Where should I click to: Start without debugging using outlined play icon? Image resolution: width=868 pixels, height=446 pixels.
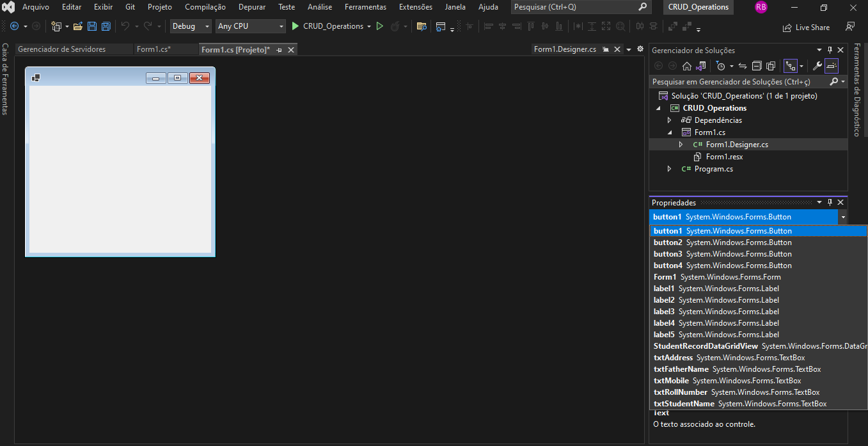point(379,26)
